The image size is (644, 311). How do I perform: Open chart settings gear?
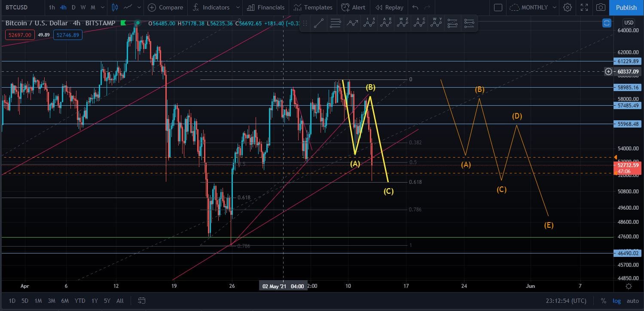[x=568, y=7]
